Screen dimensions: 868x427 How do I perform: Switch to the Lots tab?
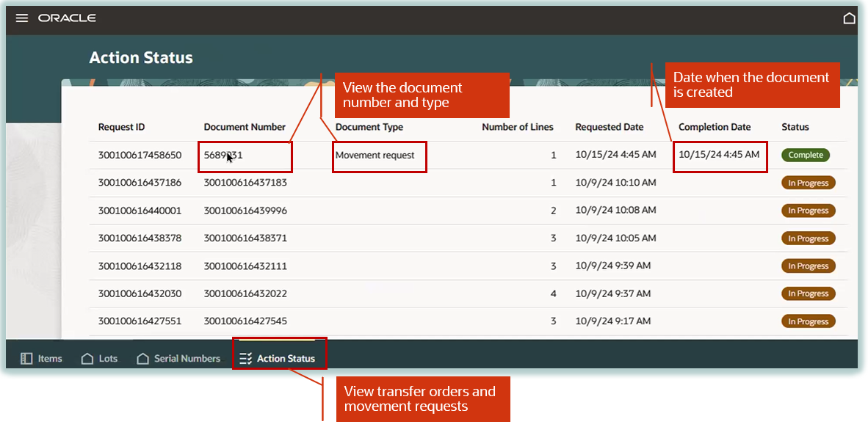pos(100,359)
